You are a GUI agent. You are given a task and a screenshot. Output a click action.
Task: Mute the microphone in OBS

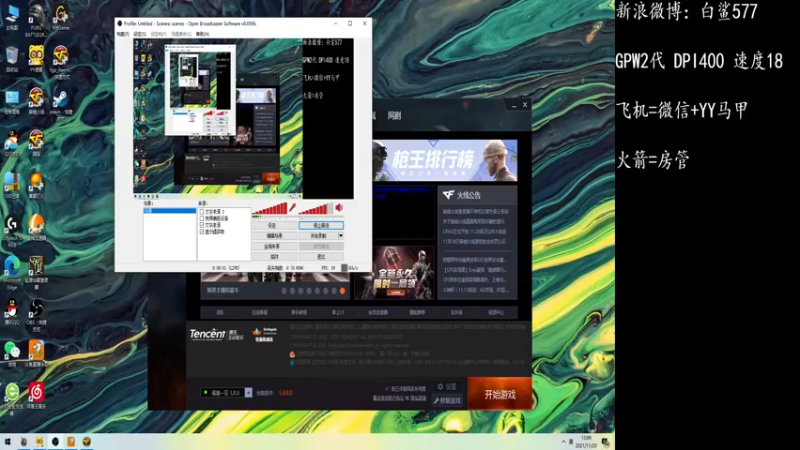[292, 208]
